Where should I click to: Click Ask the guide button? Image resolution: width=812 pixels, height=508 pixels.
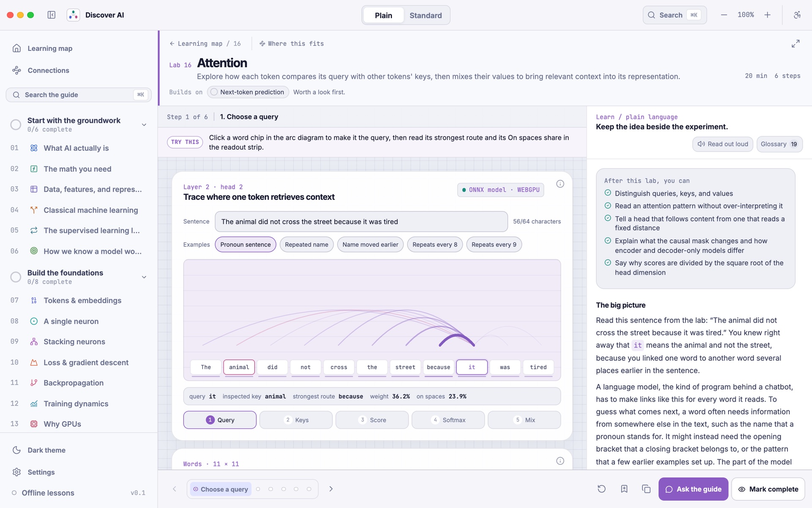[x=693, y=489]
